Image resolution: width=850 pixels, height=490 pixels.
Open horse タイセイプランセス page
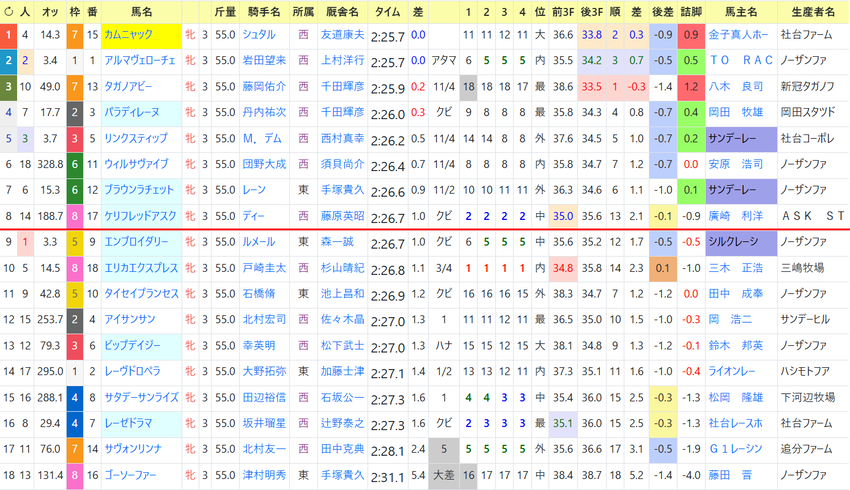pyautogui.click(x=141, y=293)
